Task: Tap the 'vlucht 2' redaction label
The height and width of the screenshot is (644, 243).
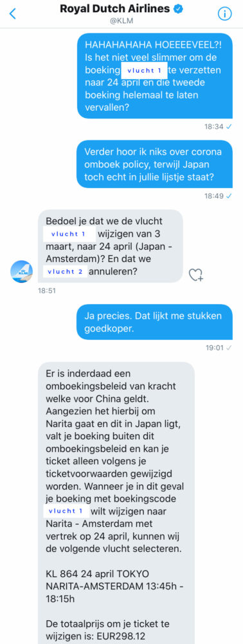Action: [x=65, y=272]
